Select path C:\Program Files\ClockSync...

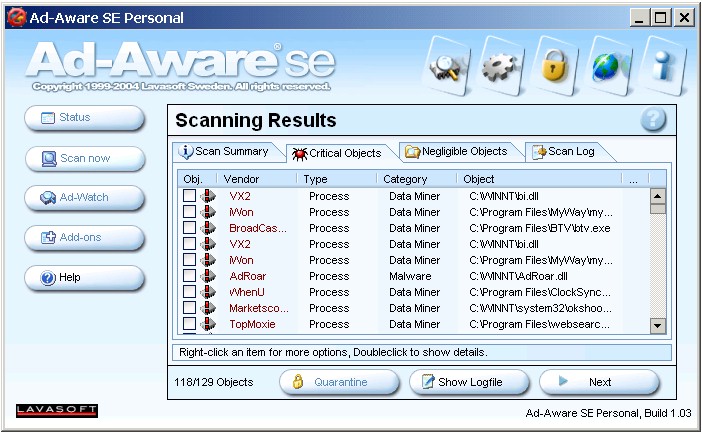click(539, 292)
